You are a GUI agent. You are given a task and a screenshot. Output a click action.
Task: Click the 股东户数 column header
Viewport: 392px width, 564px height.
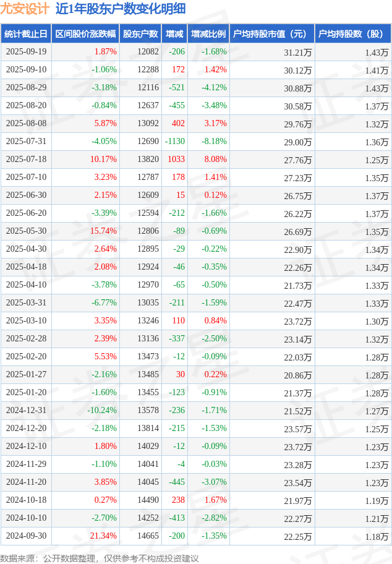140,34
